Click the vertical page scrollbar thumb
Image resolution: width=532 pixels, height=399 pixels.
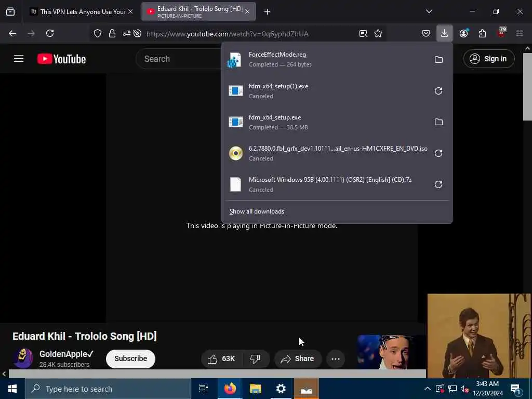[x=527, y=87]
